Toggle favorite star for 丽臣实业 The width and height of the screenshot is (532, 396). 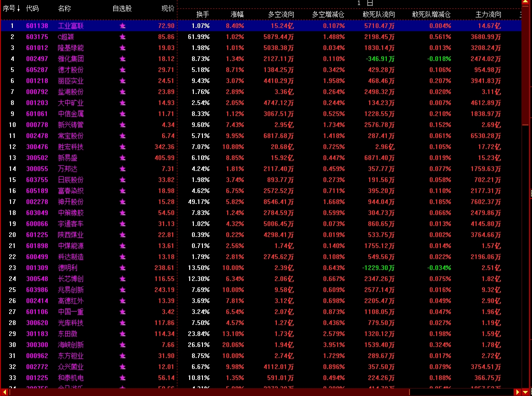122,81
